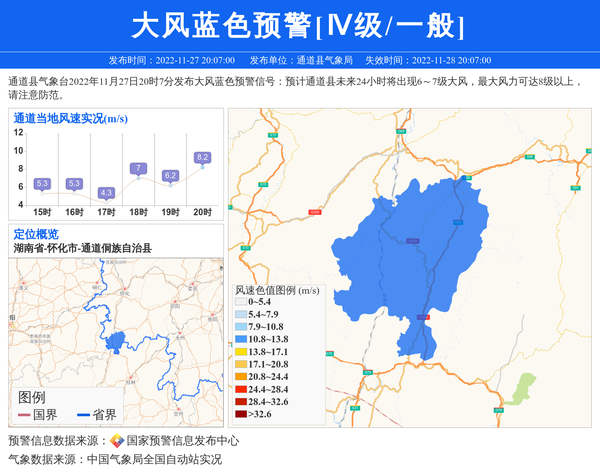Click the red road shield in the blue county's southern neck
Screen dimensions: 600x471
[x=423, y=317]
